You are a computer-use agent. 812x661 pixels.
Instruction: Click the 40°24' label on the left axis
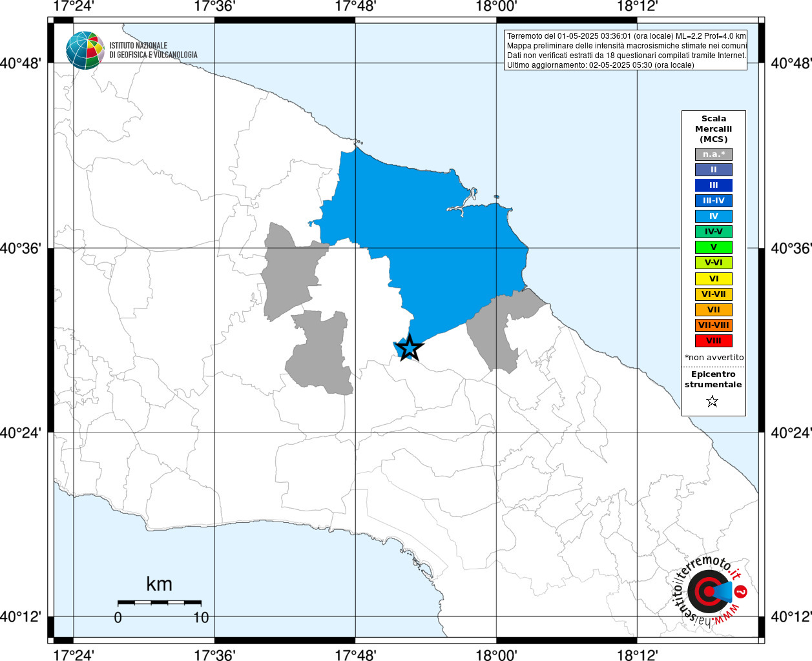[x=21, y=432]
